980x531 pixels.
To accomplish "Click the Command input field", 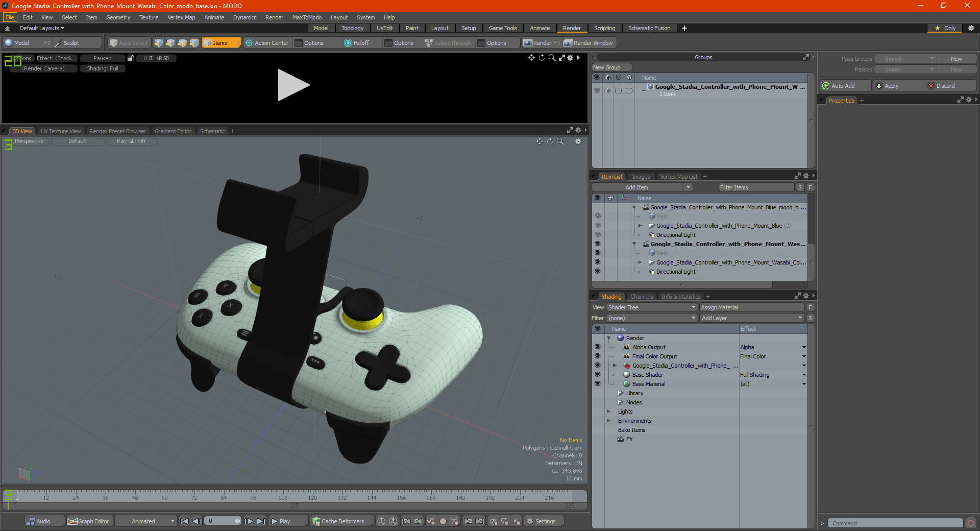I will click(x=896, y=523).
